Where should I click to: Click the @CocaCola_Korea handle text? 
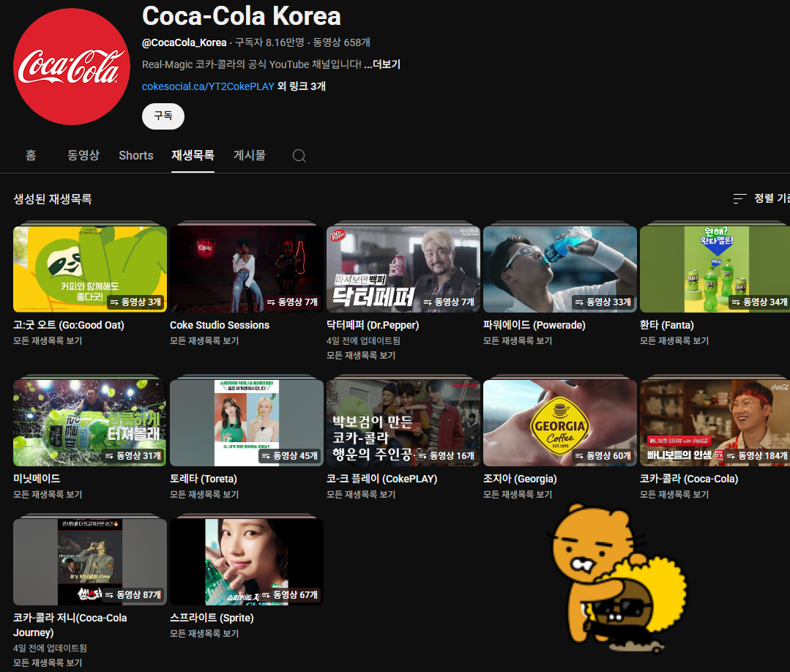click(x=184, y=42)
